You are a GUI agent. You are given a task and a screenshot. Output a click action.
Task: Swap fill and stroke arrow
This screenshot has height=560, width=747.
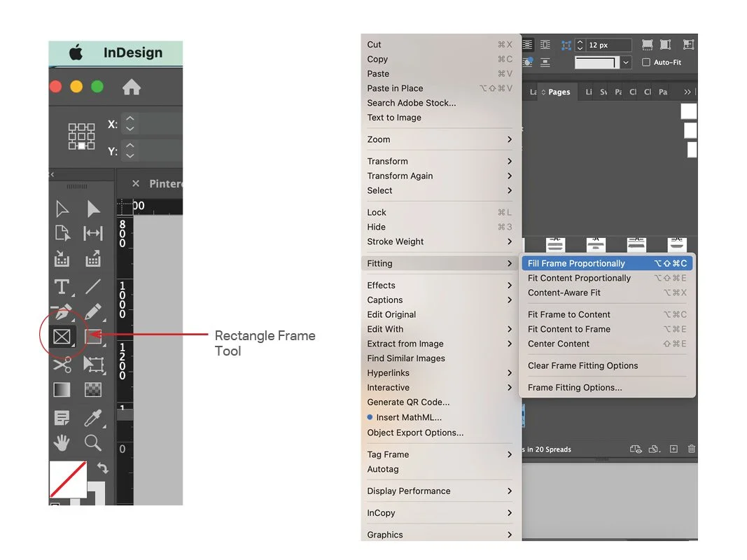click(102, 468)
